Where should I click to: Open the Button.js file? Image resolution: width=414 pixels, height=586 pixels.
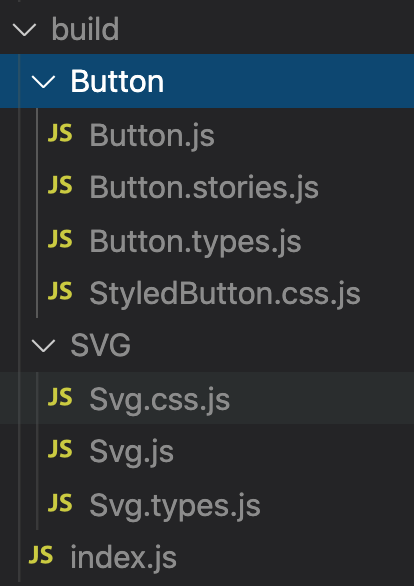(152, 135)
